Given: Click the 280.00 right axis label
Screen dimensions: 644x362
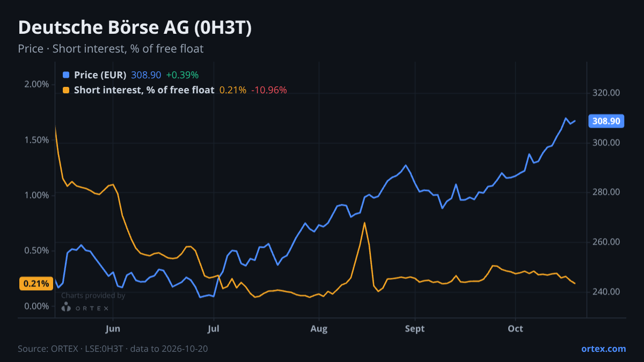Looking at the screenshot, I should click(607, 192).
